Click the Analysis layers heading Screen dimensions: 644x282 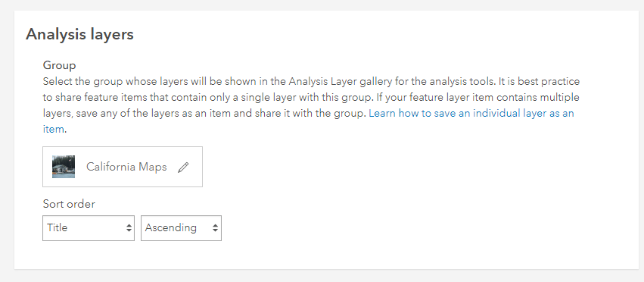click(x=79, y=34)
